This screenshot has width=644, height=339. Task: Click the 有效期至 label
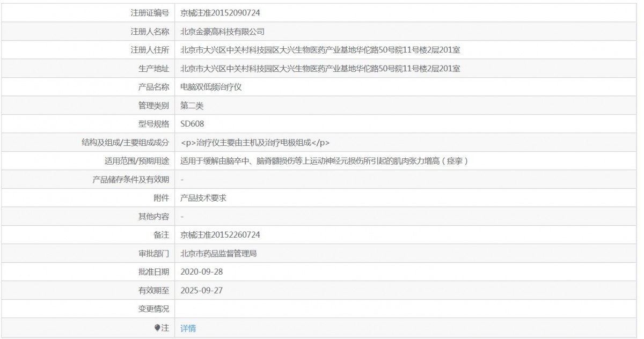tap(153, 291)
